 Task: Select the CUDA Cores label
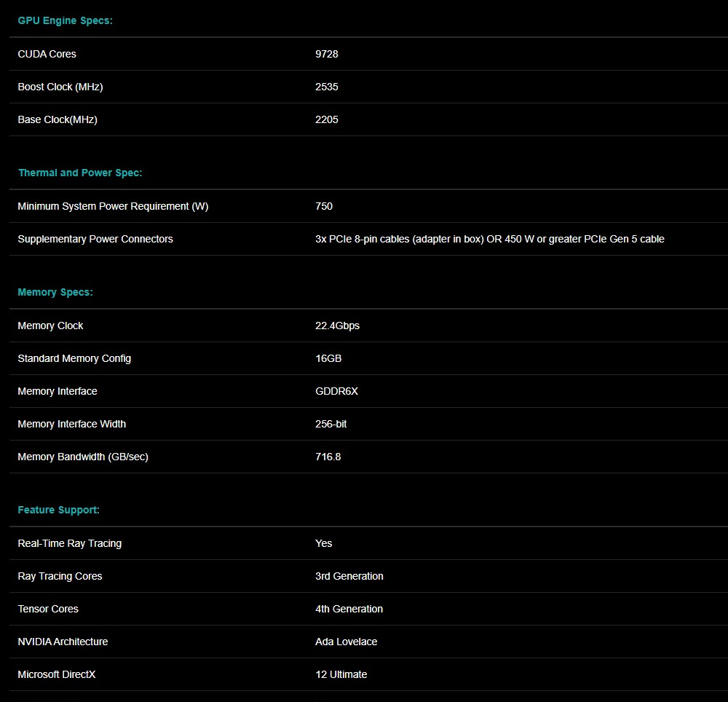click(47, 54)
